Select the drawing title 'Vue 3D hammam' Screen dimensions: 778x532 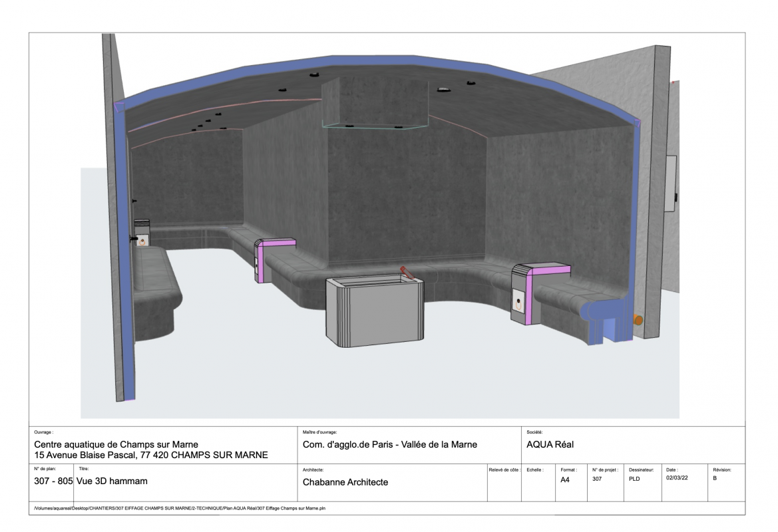pos(112,480)
